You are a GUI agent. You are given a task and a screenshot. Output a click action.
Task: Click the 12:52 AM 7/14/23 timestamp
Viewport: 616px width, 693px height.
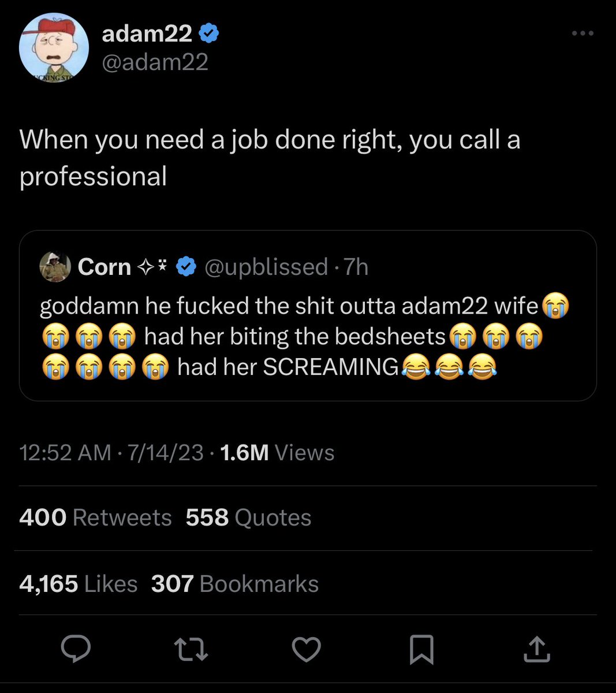[x=111, y=453]
